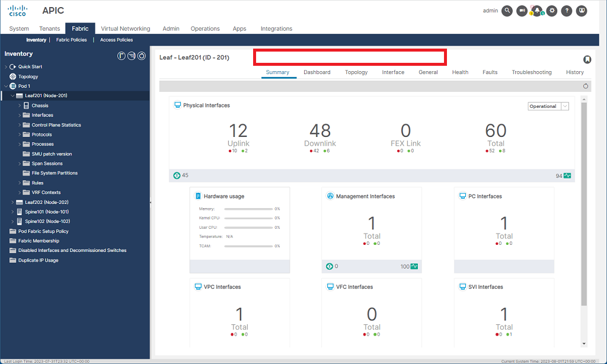The image size is (607, 364).
Task: Select SMU patch version item
Action: pyautogui.click(x=52, y=154)
